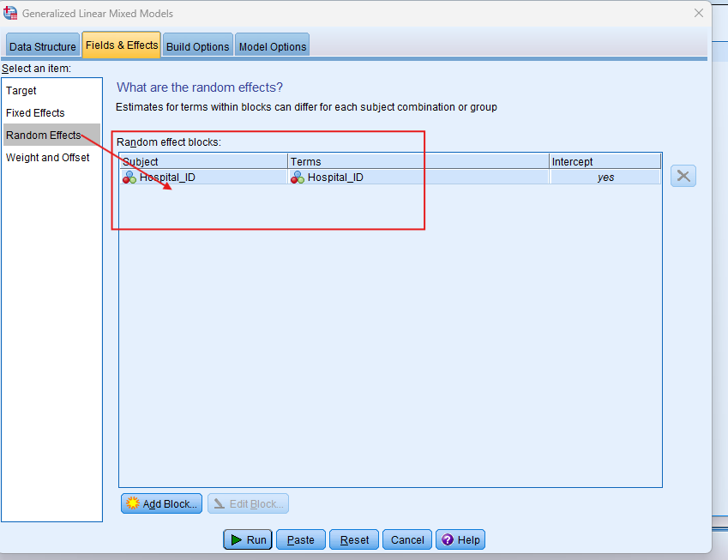Paste the syntax with Paste button
Image resolution: width=728 pixels, height=560 pixels.
coord(300,539)
